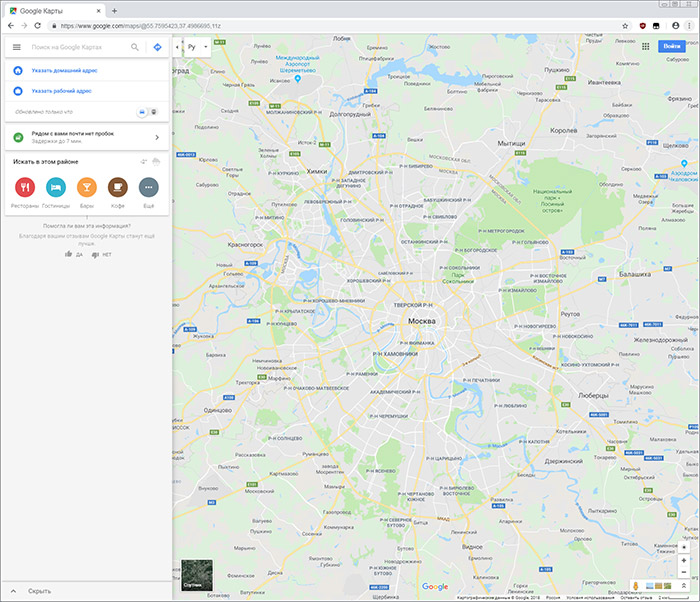Click the Балашиха city label

(x=635, y=274)
